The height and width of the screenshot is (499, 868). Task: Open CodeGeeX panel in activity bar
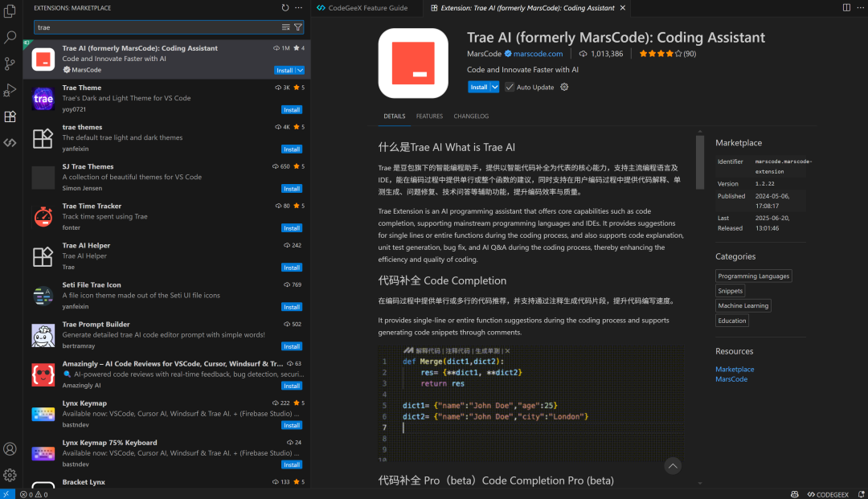pyautogui.click(x=10, y=143)
